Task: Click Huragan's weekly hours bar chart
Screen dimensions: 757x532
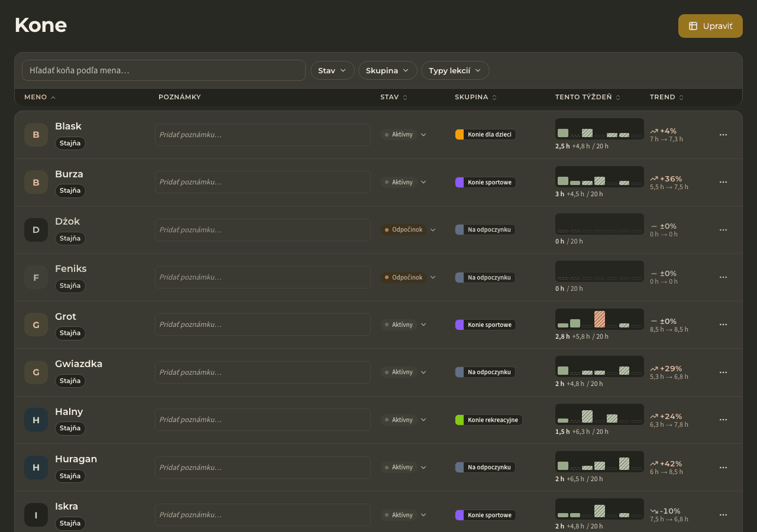Action: point(600,462)
